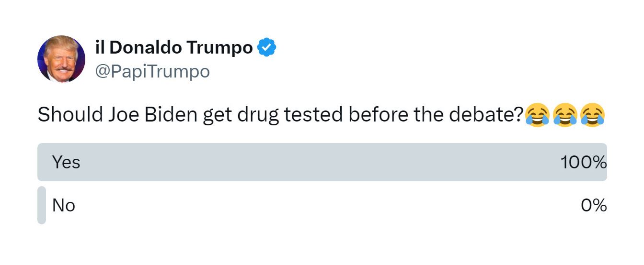Click the "Yes" label text

(66, 162)
